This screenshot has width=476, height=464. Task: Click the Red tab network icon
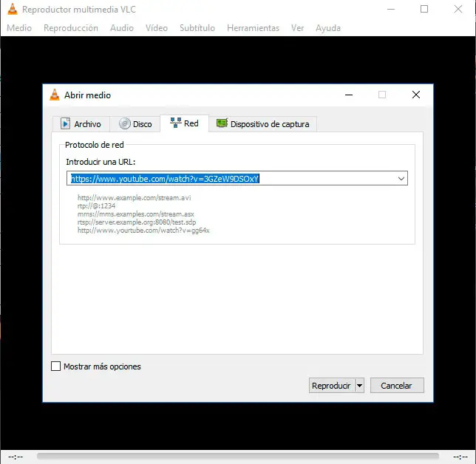175,123
